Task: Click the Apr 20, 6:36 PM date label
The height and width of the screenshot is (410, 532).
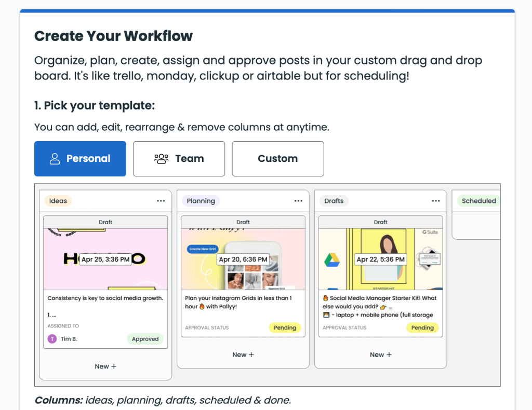Action: 243,259
